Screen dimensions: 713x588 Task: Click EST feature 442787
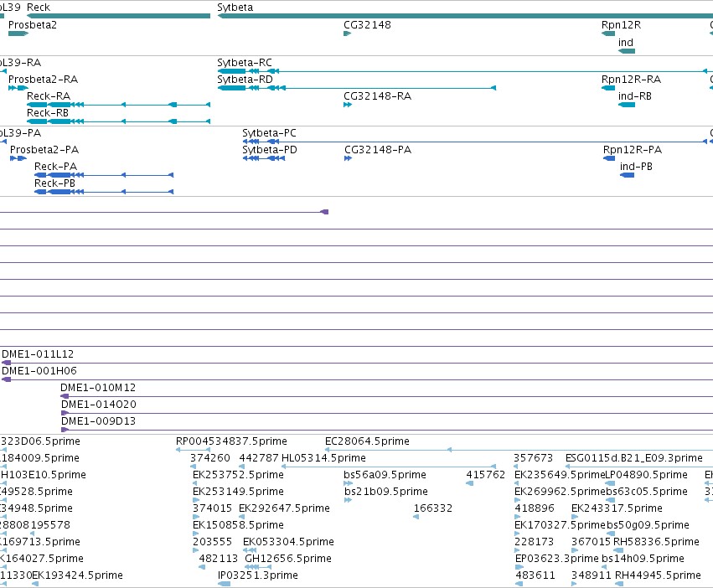pyautogui.click(x=242, y=467)
